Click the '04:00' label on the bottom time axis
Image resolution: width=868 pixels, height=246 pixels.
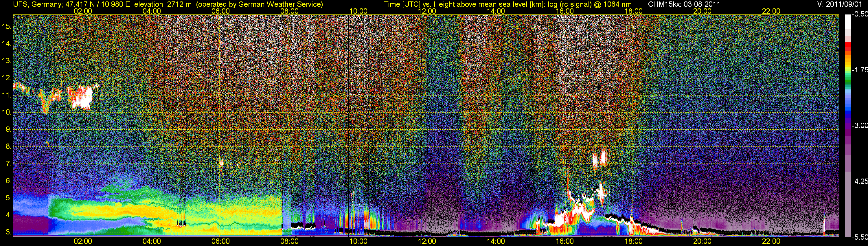152,241
